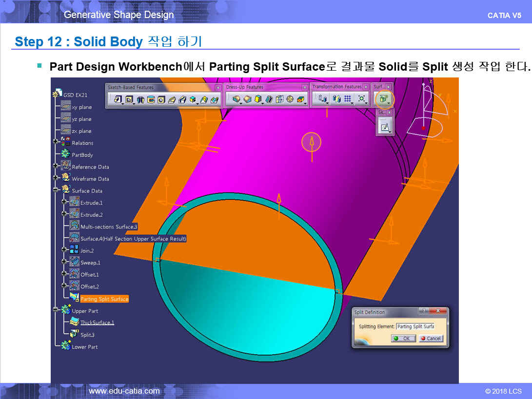Screen dimensions: 532x399
Task: Expand the Extrude.1 tree node
Action: click(x=64, y=202)
